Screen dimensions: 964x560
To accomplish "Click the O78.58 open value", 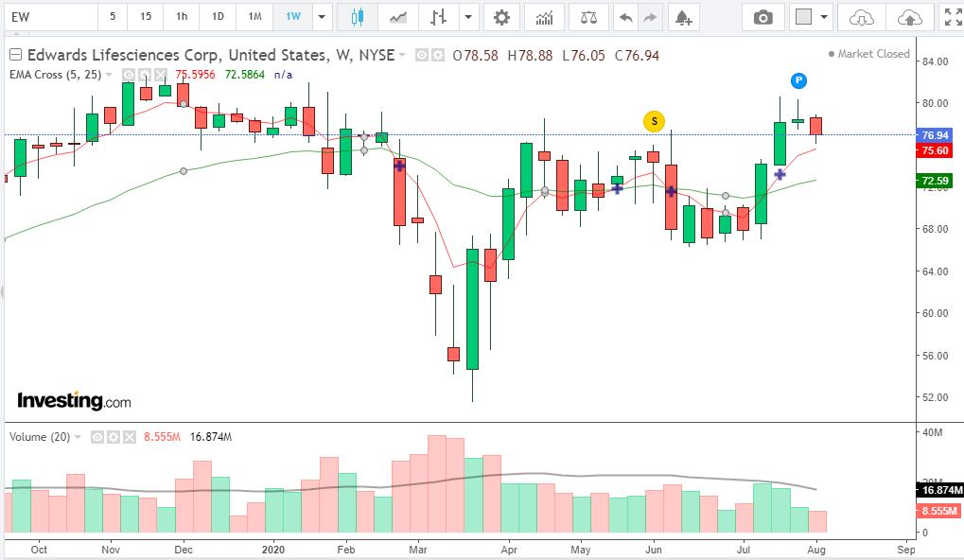I will [x=475, y=55].
